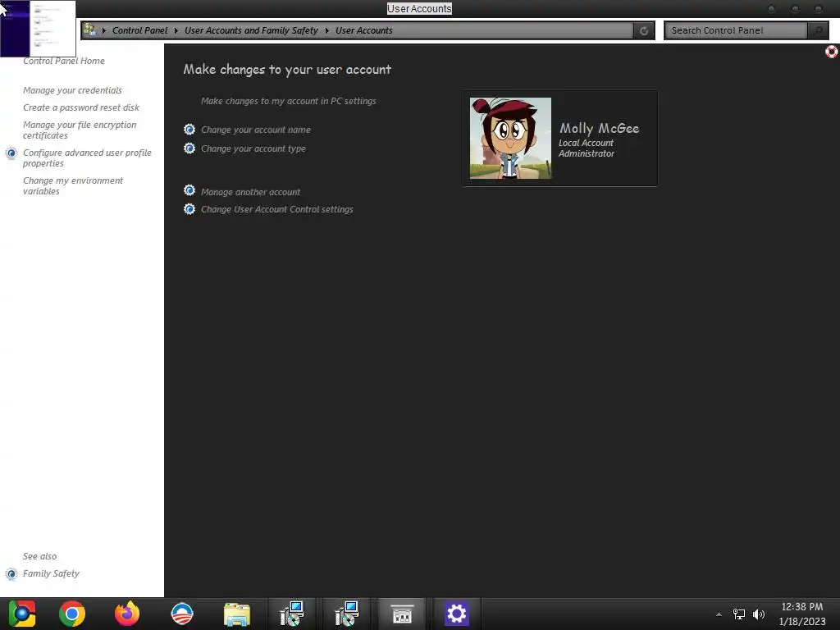This screenshot has width=840, height=630.
Task: Click the shield icon beside Family Safety
Action: point(11,573)
